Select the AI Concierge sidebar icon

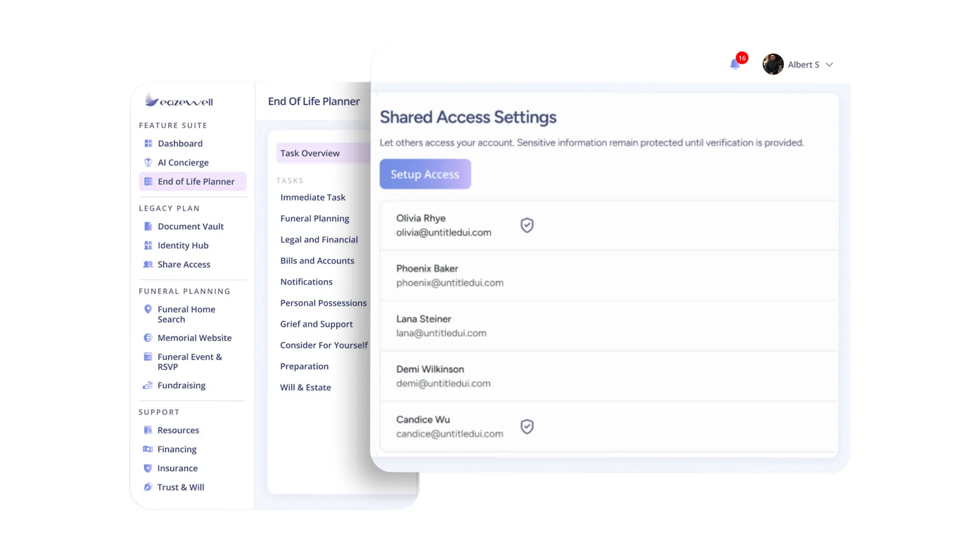click(x=148, y=162)
